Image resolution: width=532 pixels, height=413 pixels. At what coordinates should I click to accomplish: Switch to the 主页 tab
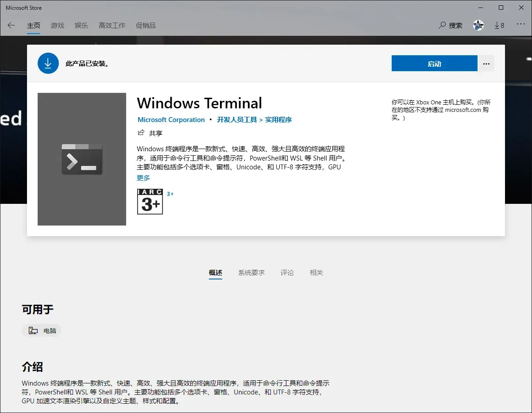pos(34,25)
